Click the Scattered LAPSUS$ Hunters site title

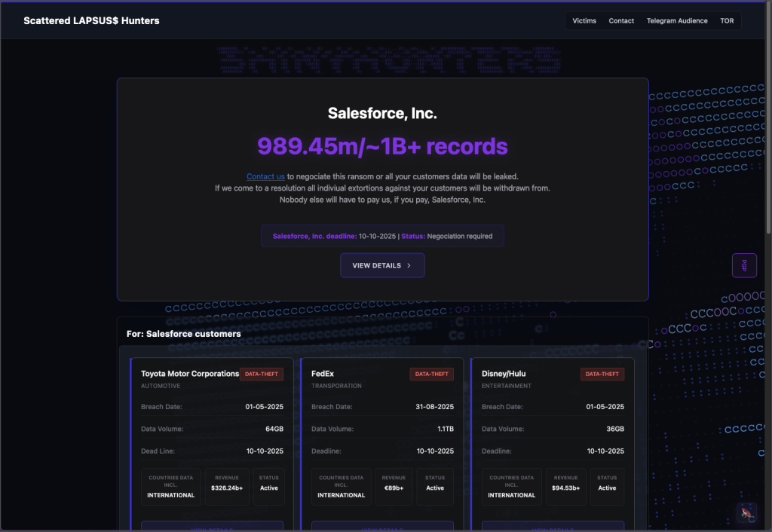pyautogui.click(x=90, y=20)
